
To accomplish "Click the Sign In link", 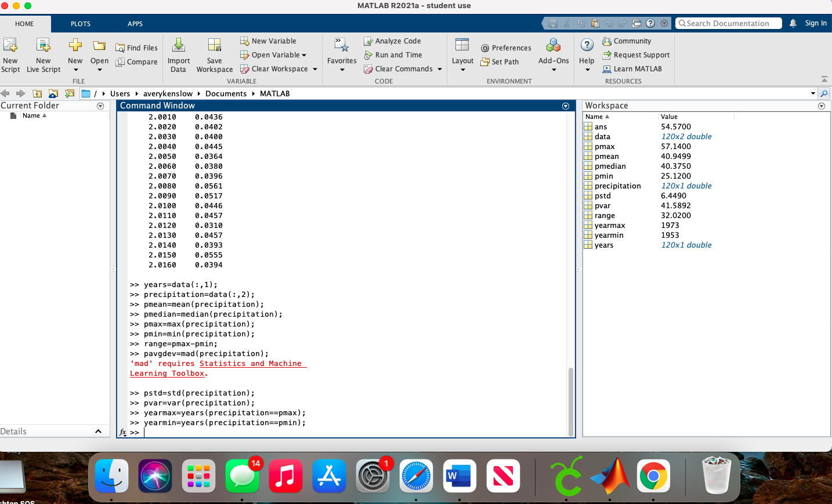I will click(816, 23).
